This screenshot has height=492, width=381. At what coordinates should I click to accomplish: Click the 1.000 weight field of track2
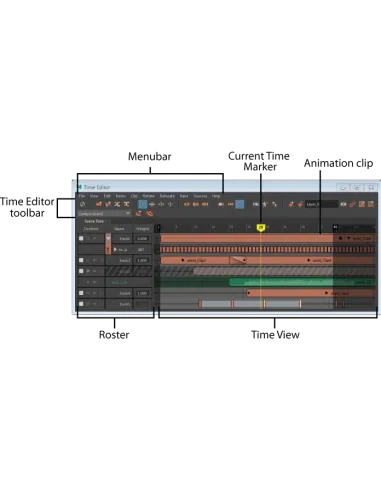[142, 260]
